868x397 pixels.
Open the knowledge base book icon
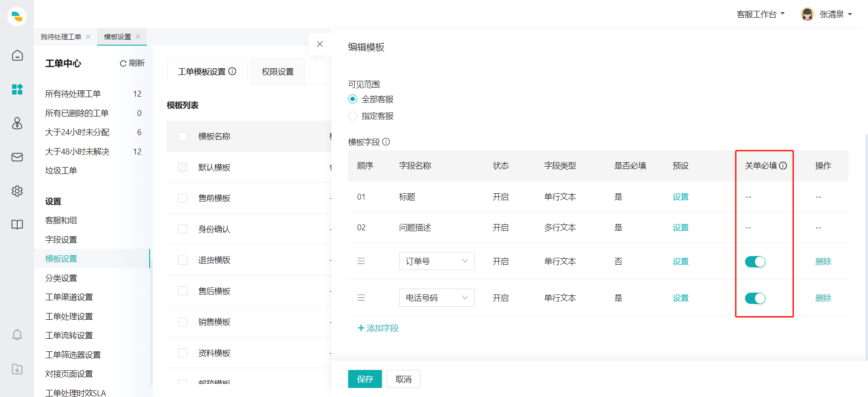click(17, 224)
